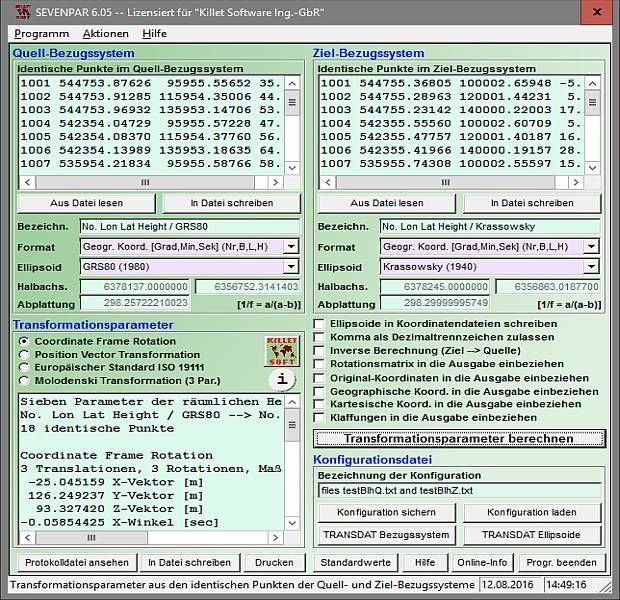Open the info 'i' round button

282,380
